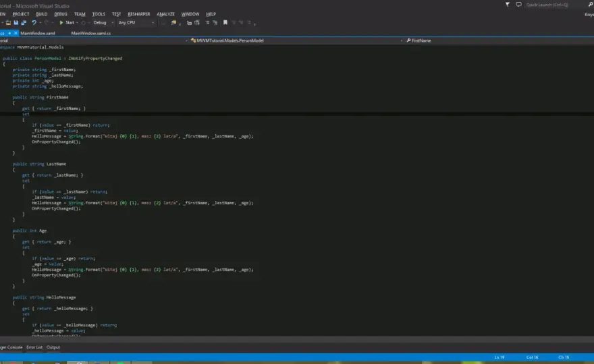Click the 'private string _lastName;' field line
This screenshot has height=364, width=594.
[x=43, y=75]
